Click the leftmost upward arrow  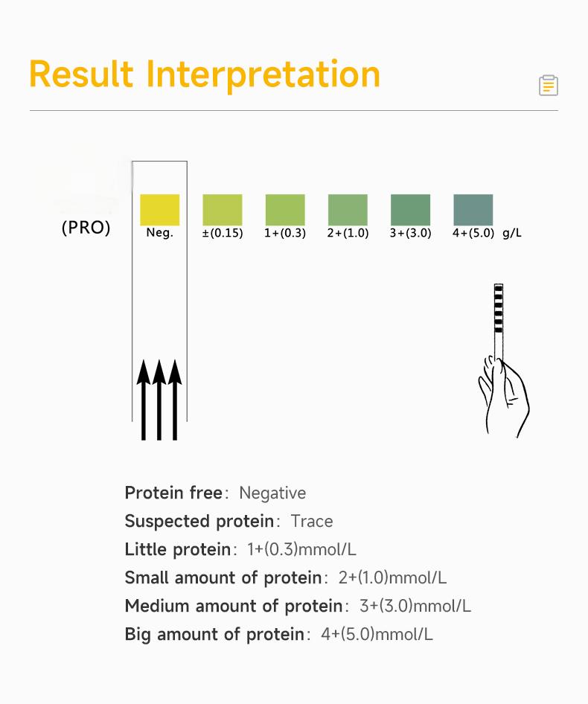click(x=144, y=400)
